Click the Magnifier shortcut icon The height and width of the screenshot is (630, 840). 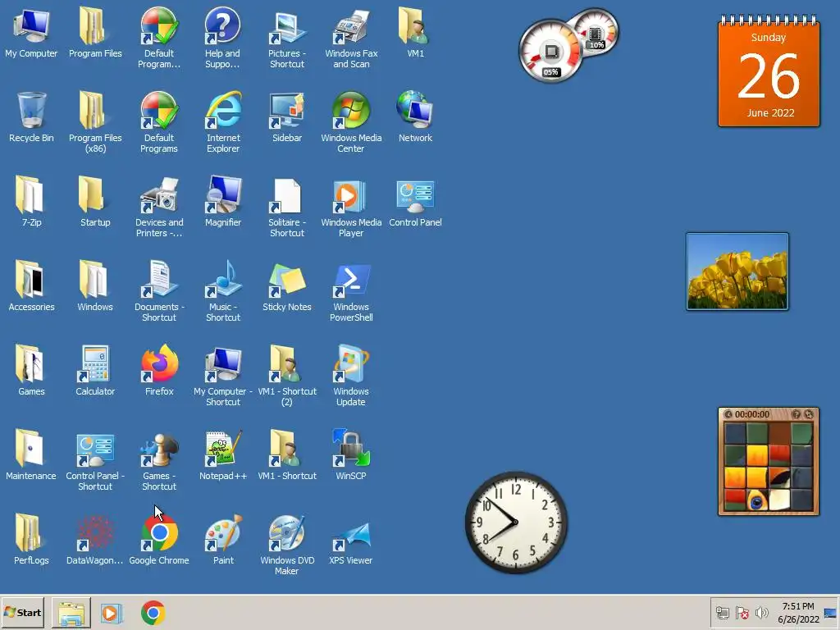[x=223, y=202]
